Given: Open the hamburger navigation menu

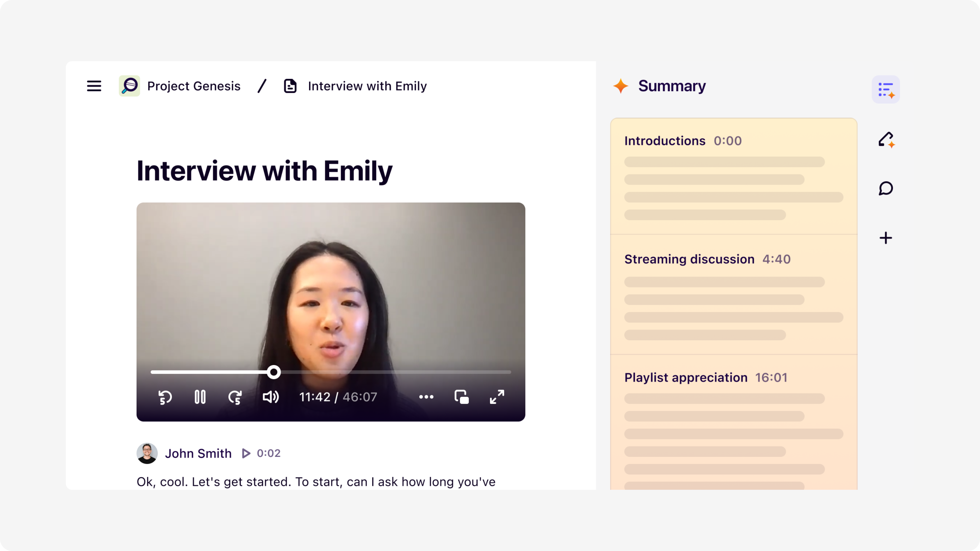Looking at the screenshot, I should click(x=94, y=86).
